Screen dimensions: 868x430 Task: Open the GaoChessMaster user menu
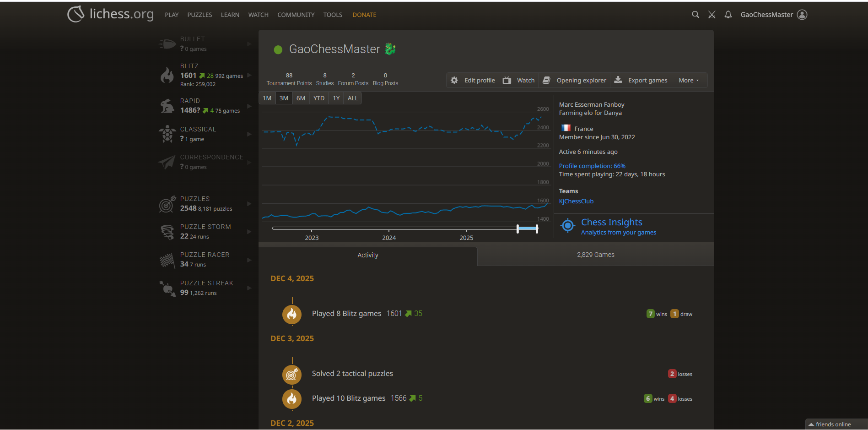point(773,15)
